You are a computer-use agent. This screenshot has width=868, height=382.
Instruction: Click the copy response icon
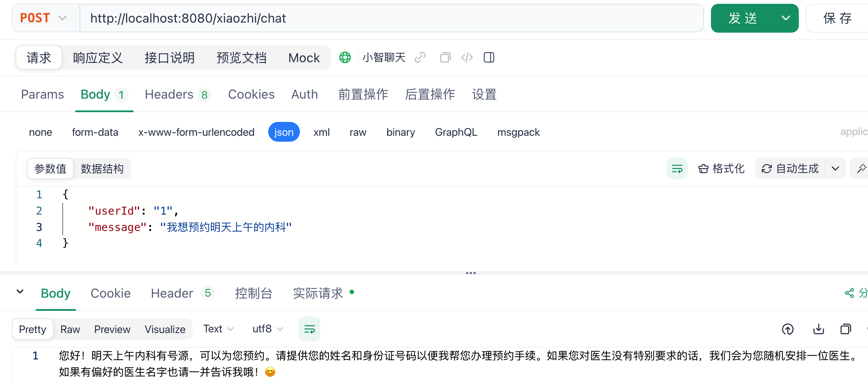pos(845,329)
